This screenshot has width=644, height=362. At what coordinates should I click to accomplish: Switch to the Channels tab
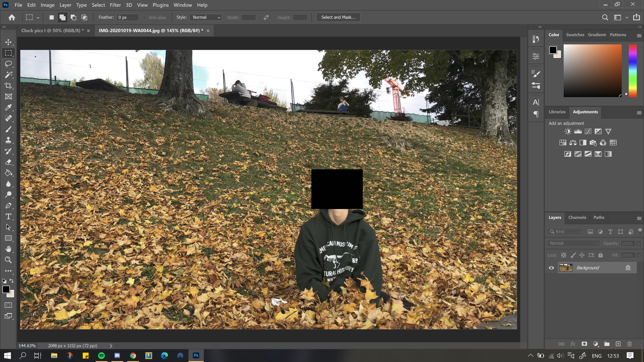coord(577,217)
